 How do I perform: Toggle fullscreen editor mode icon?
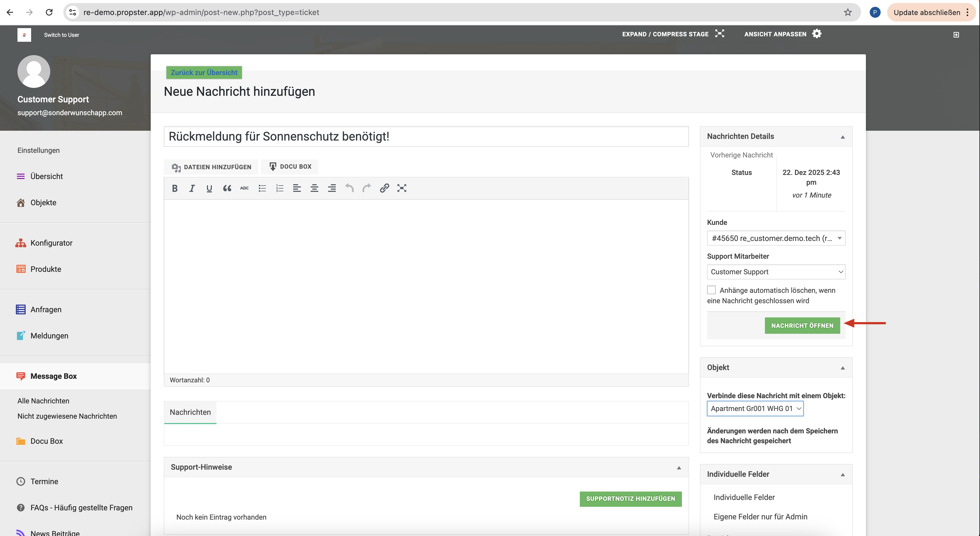tap(402, 188)
